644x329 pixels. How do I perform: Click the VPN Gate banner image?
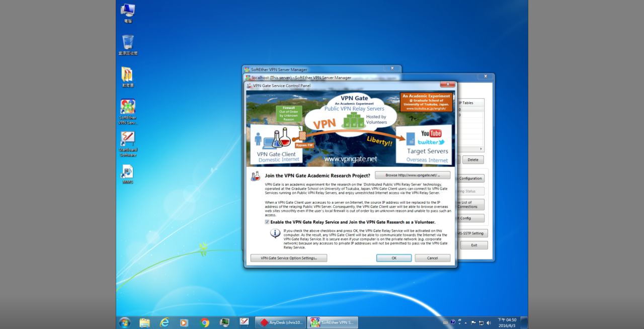(x=351, y=128)
